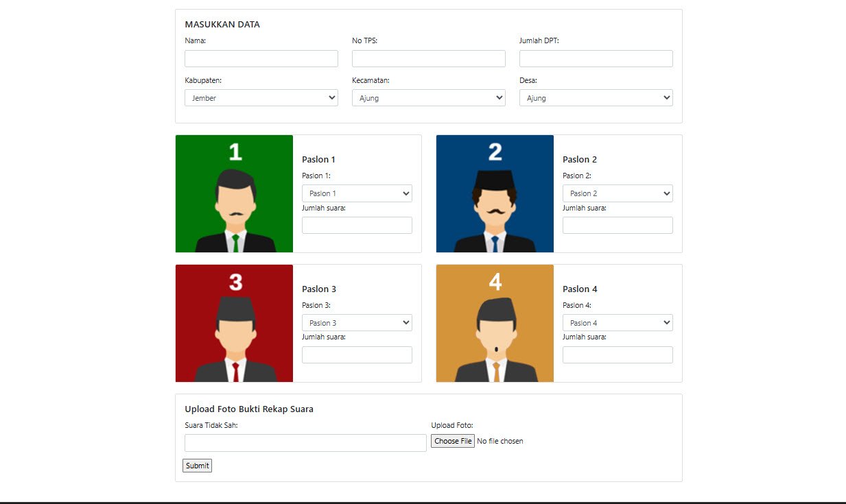Click the "No TPS:" label
The image size is (846, 504).
[365, 40]
